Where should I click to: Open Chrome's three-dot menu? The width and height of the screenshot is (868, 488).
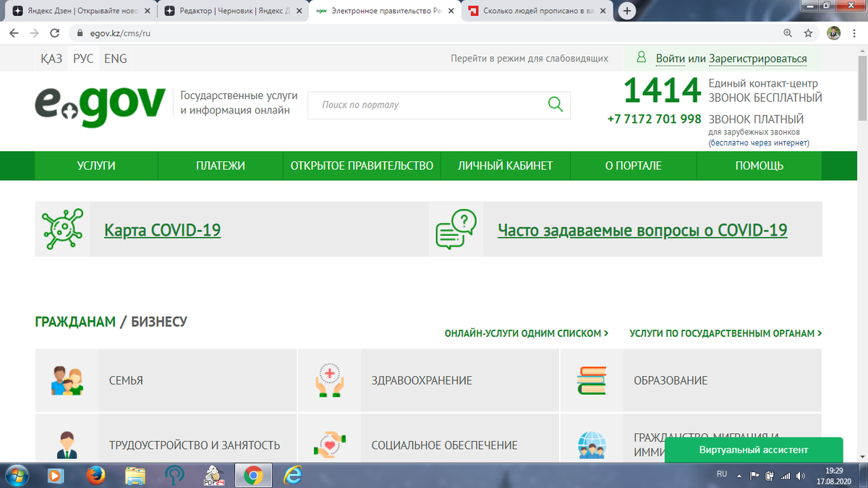855,33
